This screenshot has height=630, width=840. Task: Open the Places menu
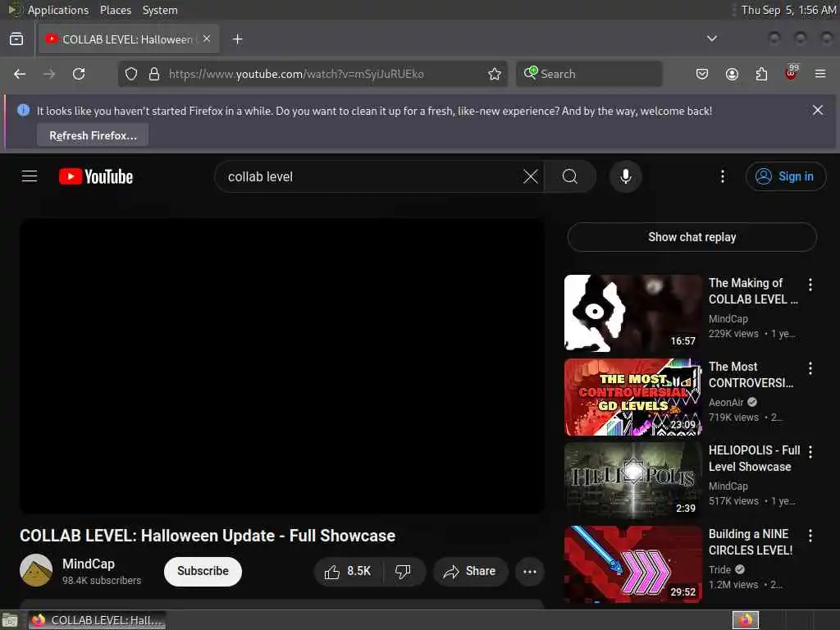point(115,10)
